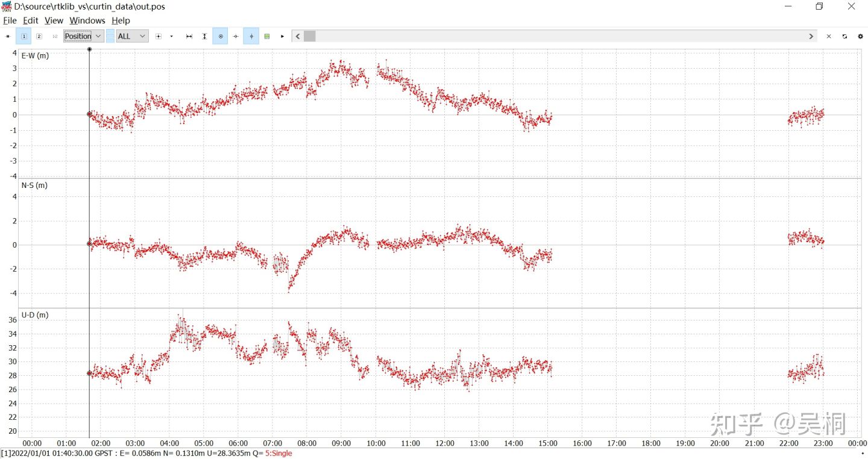Click the 22:00 time axis label
Viewport: 868px width, 459px height.
789,443
